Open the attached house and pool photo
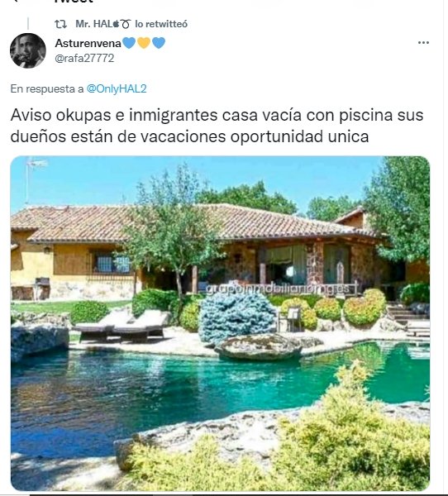 pos(220,323)
